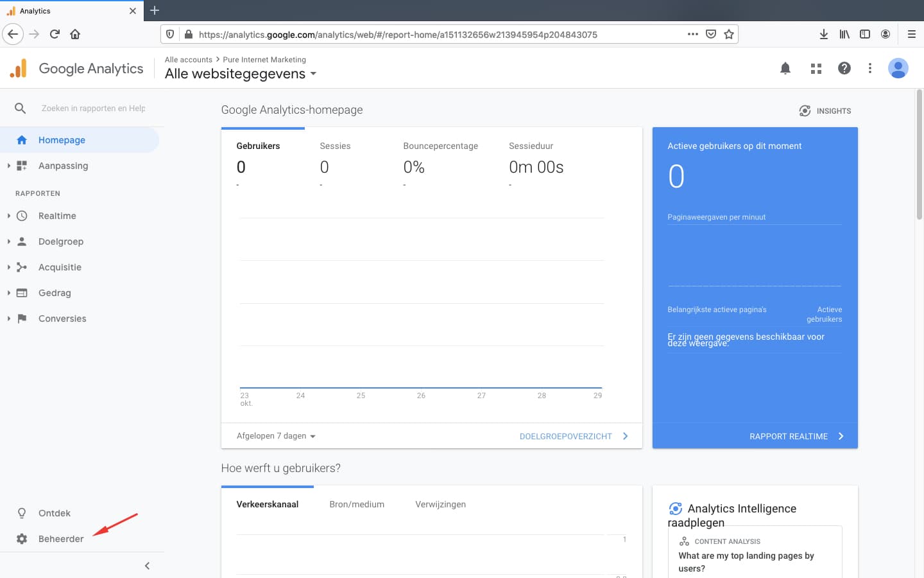Click the Alle accounts breadcrumb

point(188,60)
